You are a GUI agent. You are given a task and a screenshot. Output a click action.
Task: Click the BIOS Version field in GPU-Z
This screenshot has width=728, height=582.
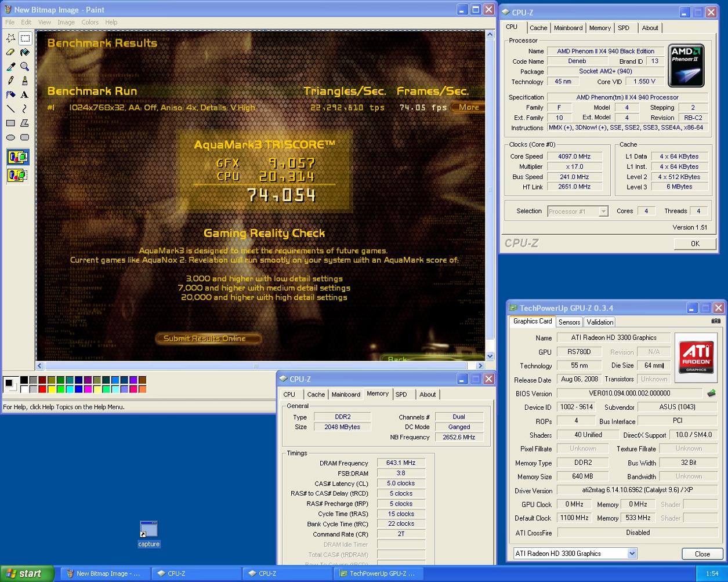pos(629,393)
